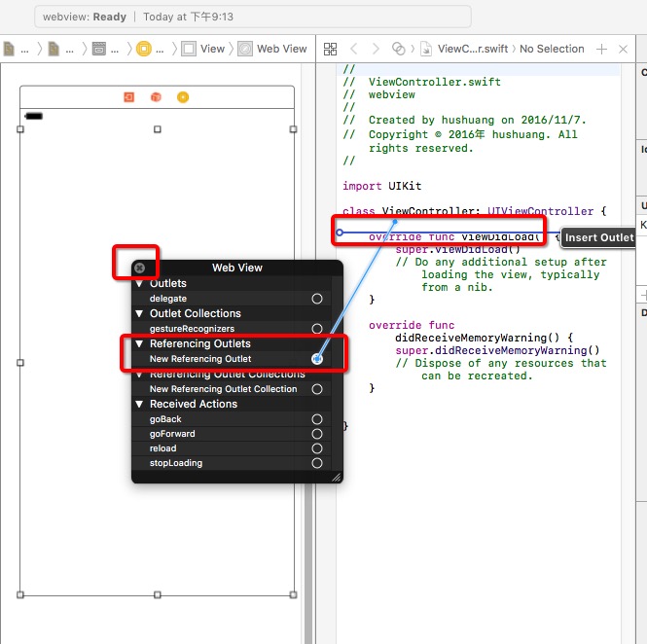The width and height of the screenshot is (647, 644).
Task: Close the assistant editor pane
Action: click(623, 49)
